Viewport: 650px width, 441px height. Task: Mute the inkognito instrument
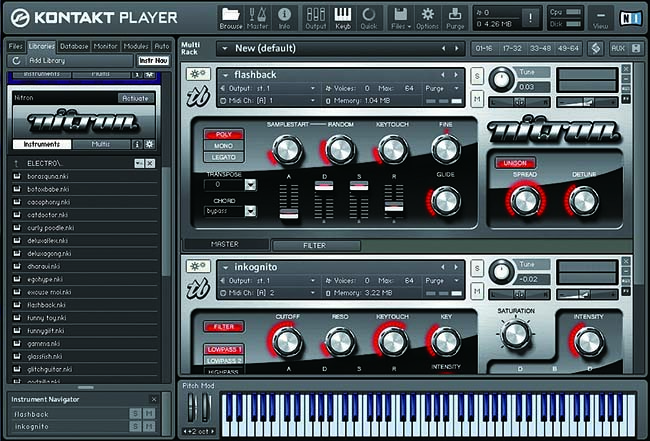pyautogui.click(x=477, y=291)
